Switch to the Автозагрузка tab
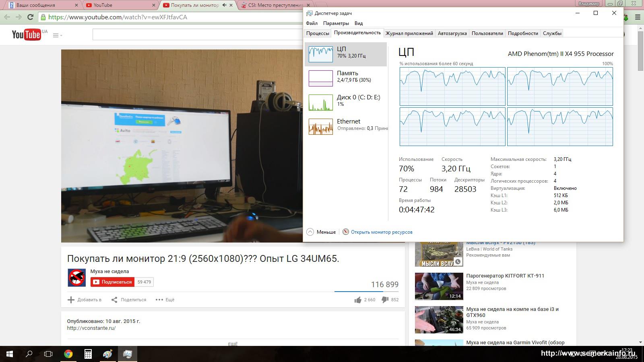This screenshot has width=644, height=362. click(x=452, y=33)
